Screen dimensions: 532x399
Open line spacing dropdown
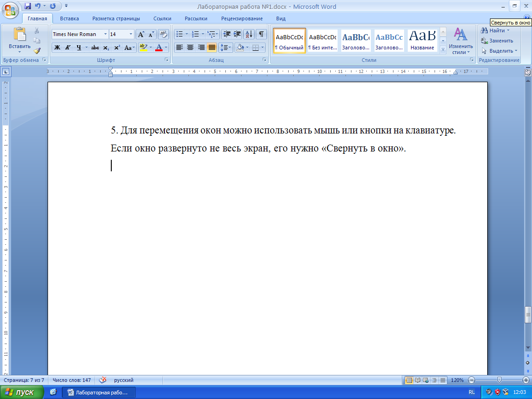click(x=226, y=48)
